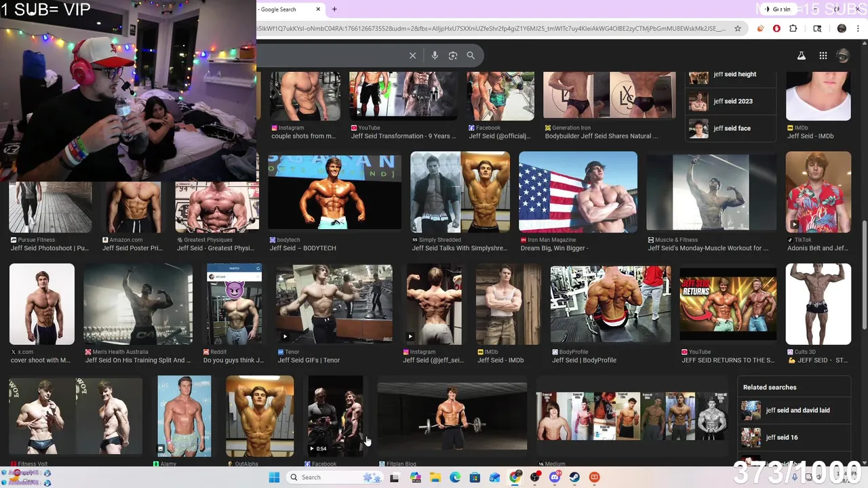The width and height of the screenshot is (868, 488).
Task: Open the BodyProfile back pose image
Action: [610, 304]
